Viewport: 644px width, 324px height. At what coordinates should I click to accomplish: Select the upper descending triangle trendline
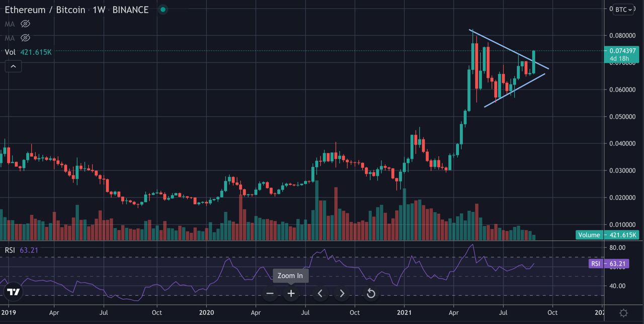pyautogui.click(x=508, y=49)
